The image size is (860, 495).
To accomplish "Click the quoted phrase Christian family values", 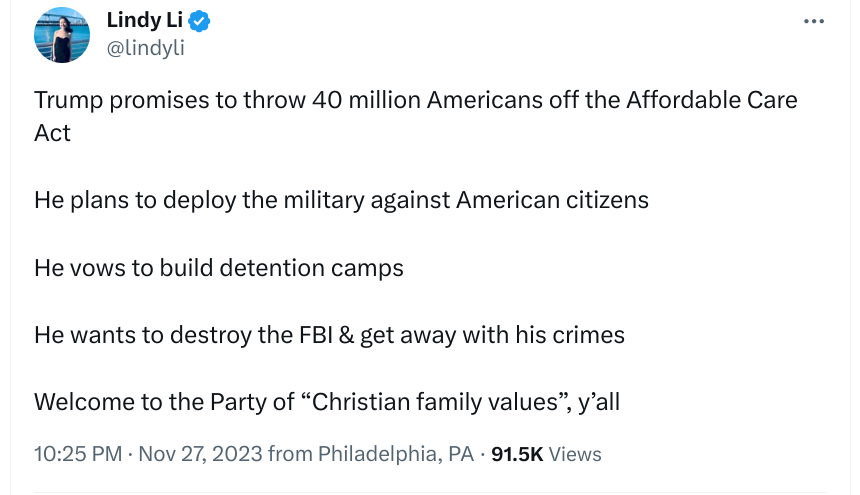I will (435, 402).
